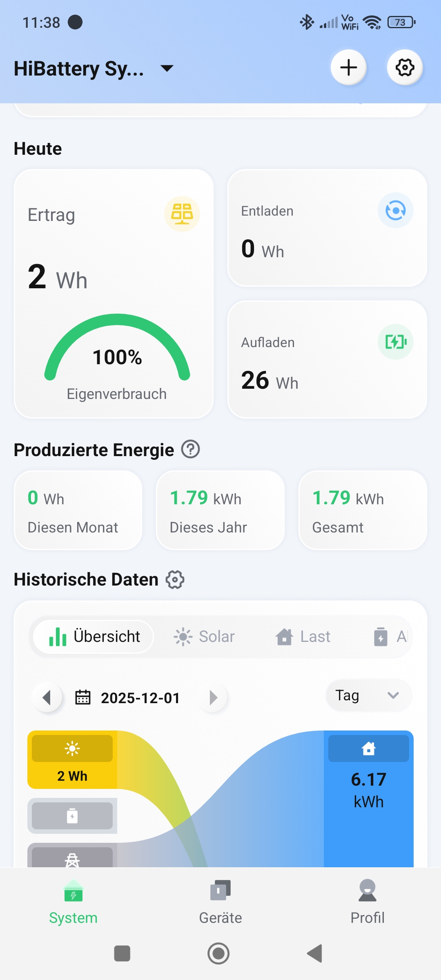Switch to the Last tab
Image resolution: width=441 pixels, height=980 pixels.
pyautogui.click(x=303, y=637)
